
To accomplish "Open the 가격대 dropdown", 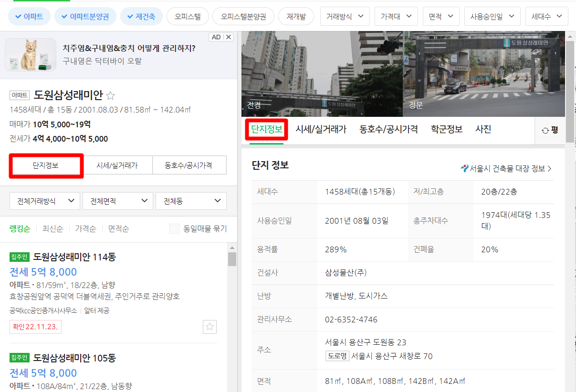I will pos(396,16).
